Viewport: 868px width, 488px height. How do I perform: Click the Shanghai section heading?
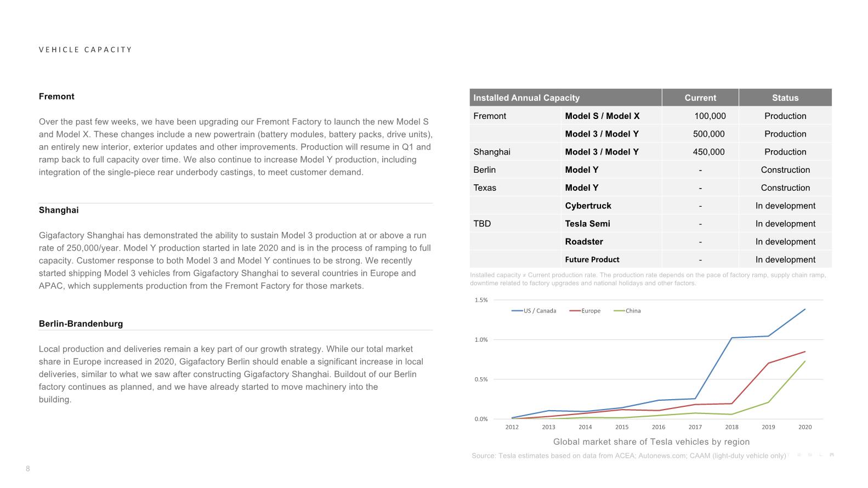tap(59, 210)
